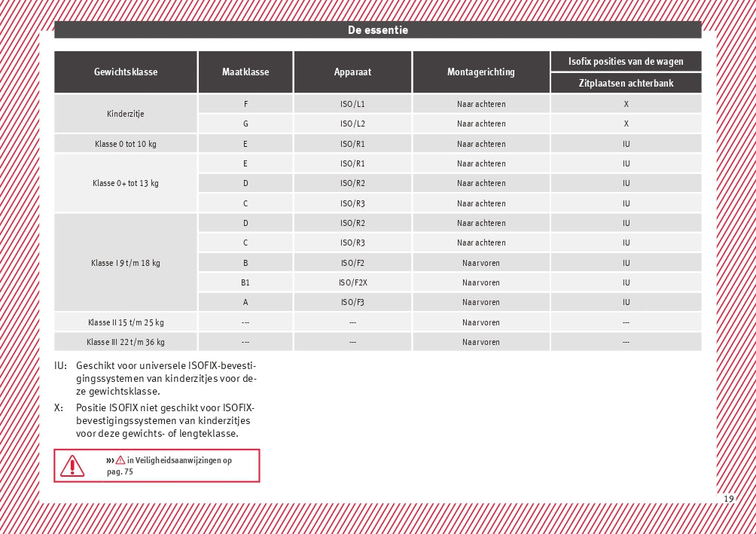Select the 'Kinderzitje' weight class cell

126,114
